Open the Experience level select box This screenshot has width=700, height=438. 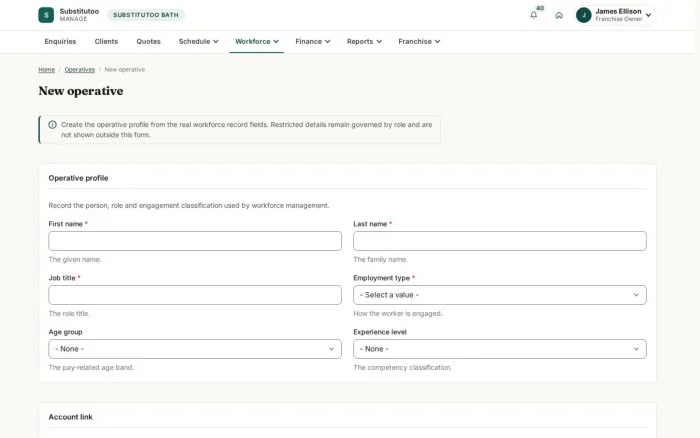click(500, 349)
